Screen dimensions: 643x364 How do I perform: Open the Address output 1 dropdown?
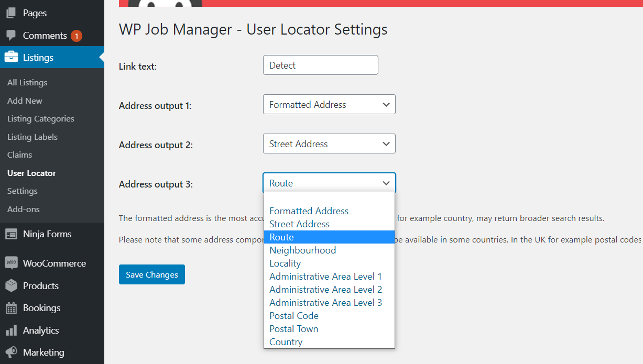[329, 104]
